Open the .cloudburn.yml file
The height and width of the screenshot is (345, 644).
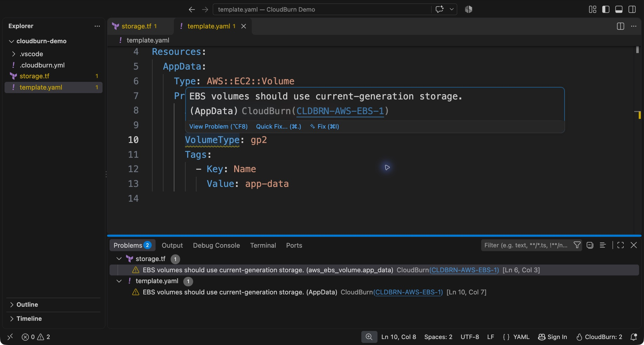[x=53, y=65]
